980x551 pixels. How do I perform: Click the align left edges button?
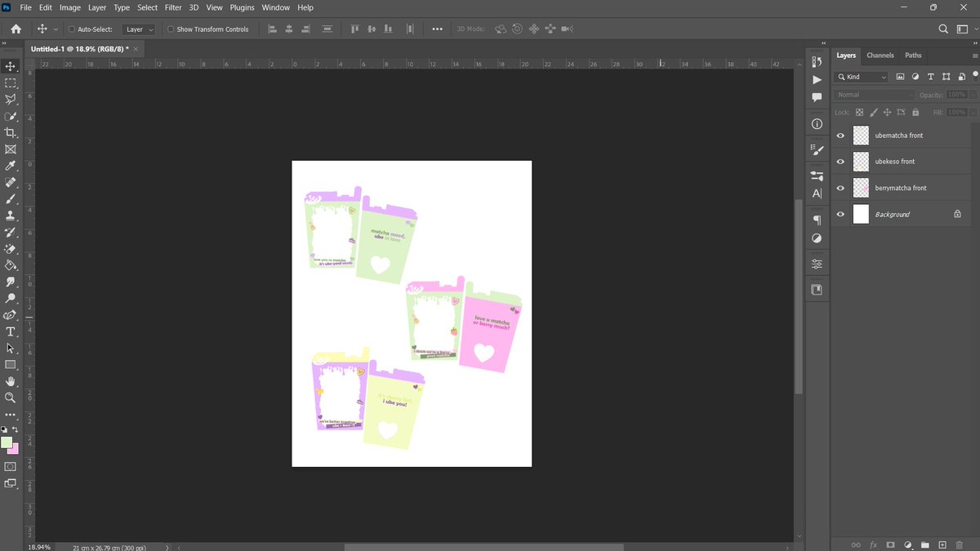click(273, 29)
